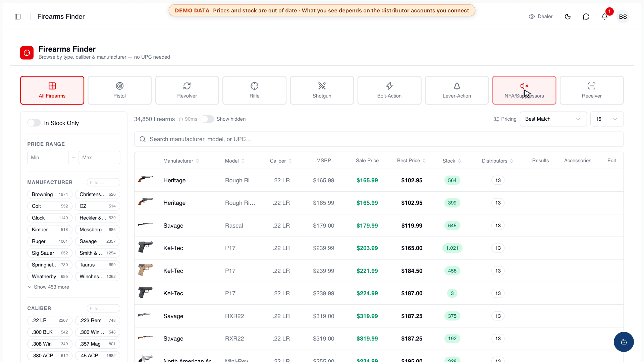The width and height of the screenshot is (644, 362).
Task: Toggle the sidebar panel icon
Action: pos(18,16)
